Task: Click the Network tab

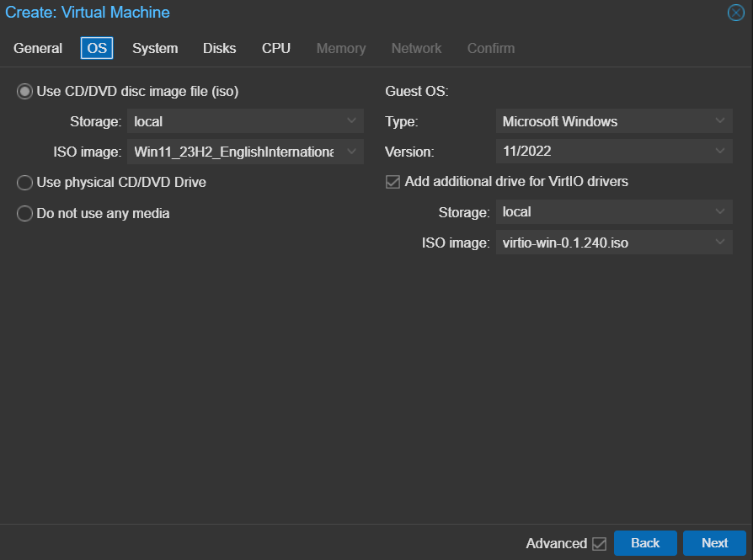Action: [x=416, y=48]
